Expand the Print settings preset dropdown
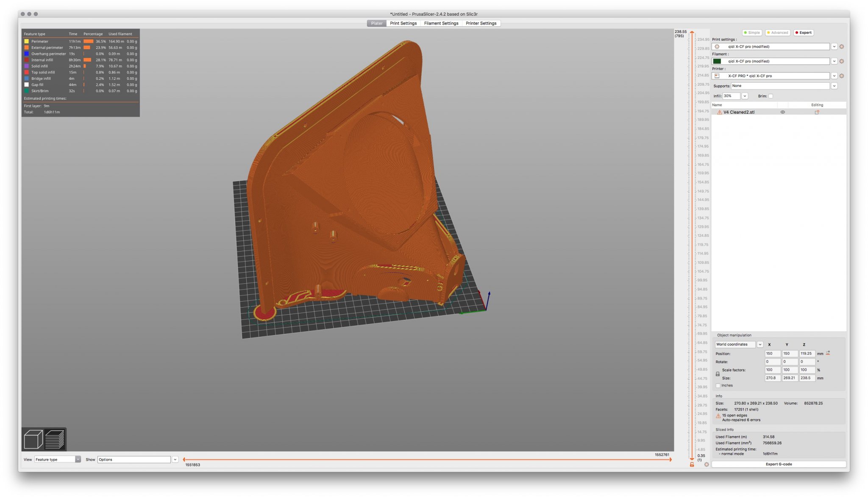 click(x=834, y=47)
